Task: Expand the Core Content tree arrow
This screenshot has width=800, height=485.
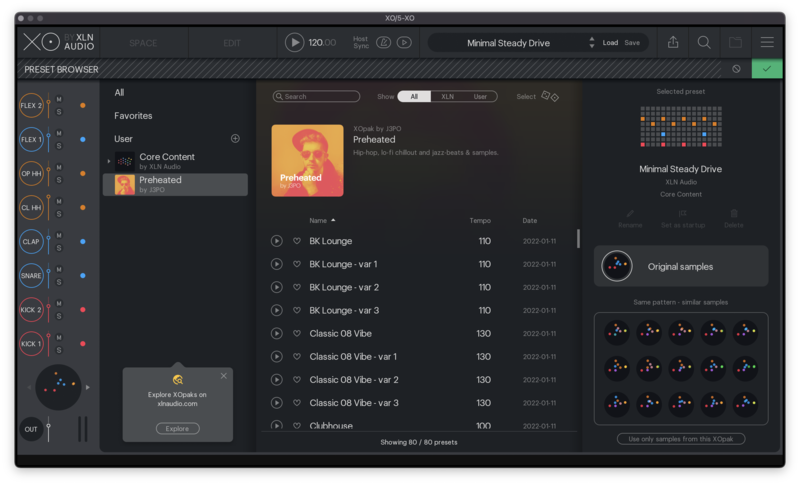Action: point(109,161)
